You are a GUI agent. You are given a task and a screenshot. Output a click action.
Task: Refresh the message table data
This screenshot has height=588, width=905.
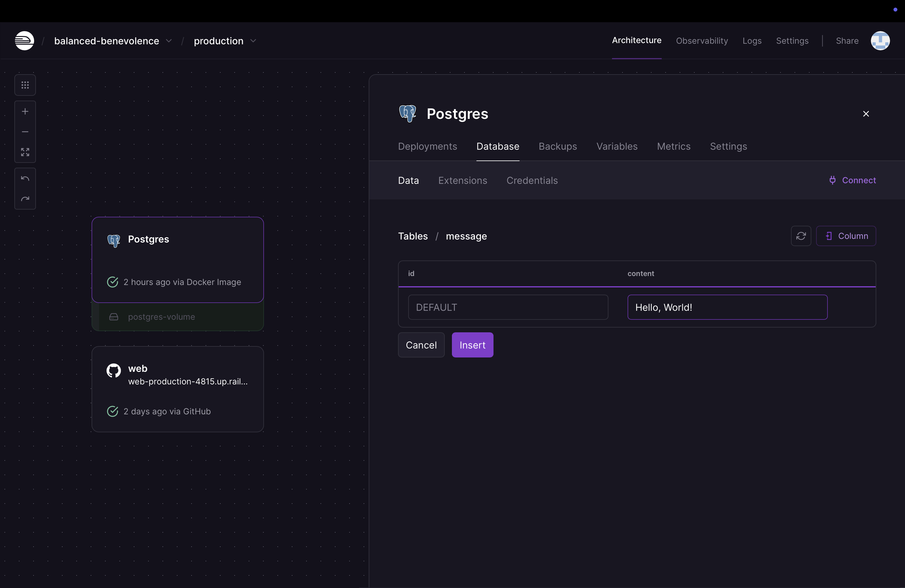click(x=801, y=236)
